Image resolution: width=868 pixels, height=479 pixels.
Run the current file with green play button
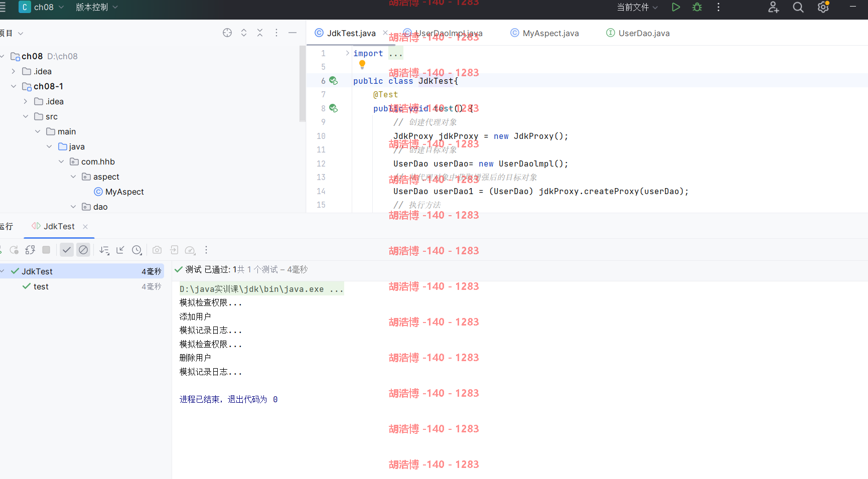(676, 7)
